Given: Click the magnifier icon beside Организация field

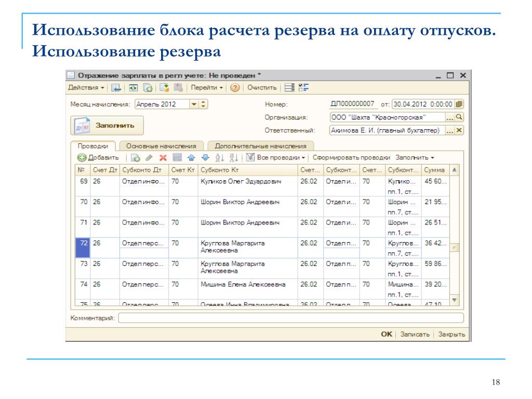Looking at the screenshot, I should (x=459, y=117).
